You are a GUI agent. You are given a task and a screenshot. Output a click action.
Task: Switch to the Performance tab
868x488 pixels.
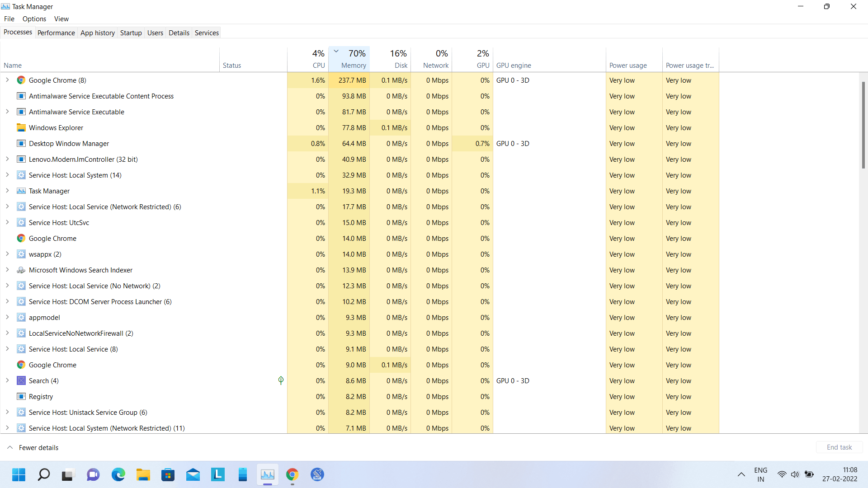pyautogui.click(x=56, y=33)
